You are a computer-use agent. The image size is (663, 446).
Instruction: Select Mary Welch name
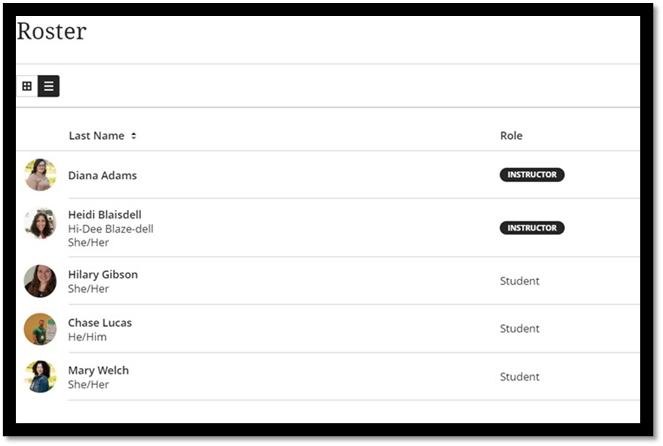pyautogui.click(x=99, y=371)
